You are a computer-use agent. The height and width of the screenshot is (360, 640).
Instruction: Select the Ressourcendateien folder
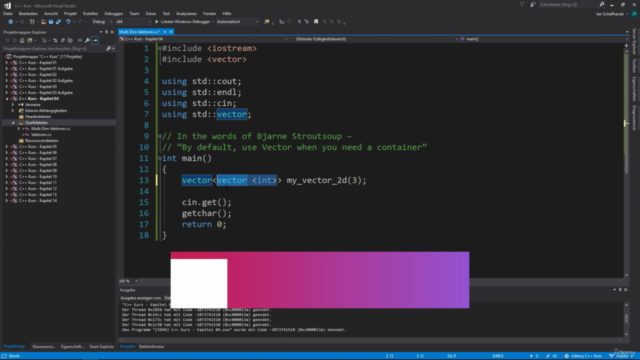(41, 140)
